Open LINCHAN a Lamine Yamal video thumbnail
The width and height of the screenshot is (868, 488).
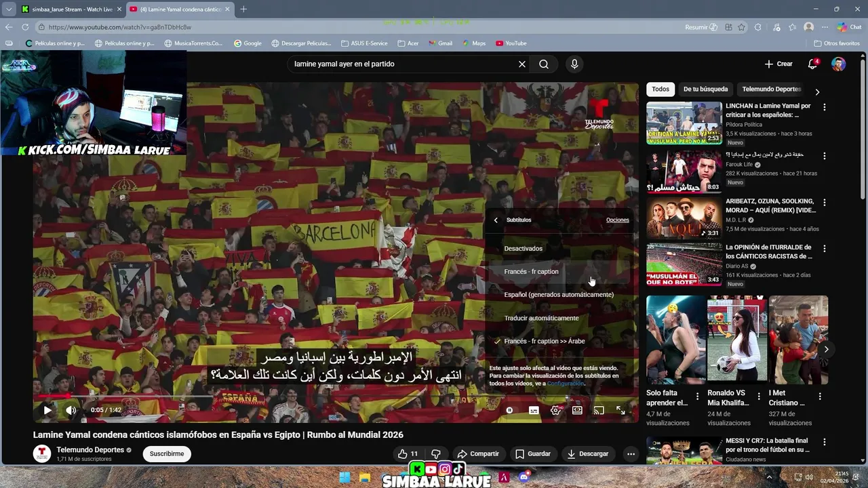click(x=684, y=123)
